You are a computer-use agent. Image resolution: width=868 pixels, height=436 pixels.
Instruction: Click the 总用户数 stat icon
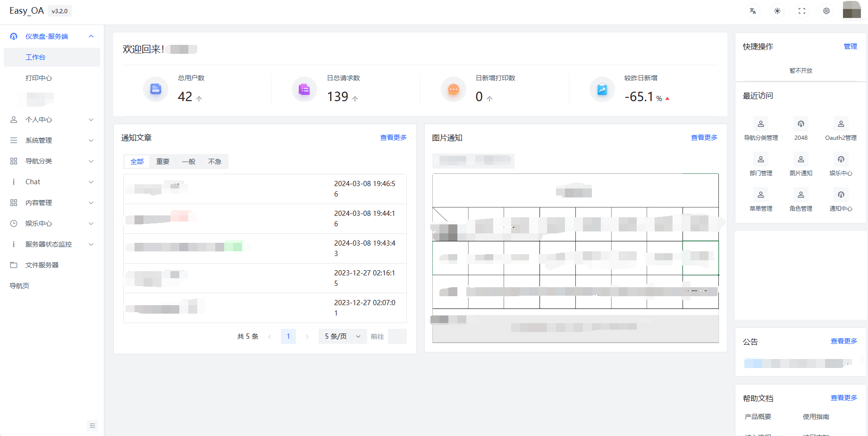tap(156, 89)
